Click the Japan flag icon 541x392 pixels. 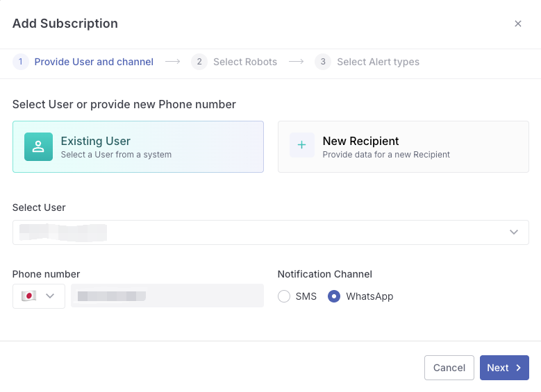click(x=28, y=296)
